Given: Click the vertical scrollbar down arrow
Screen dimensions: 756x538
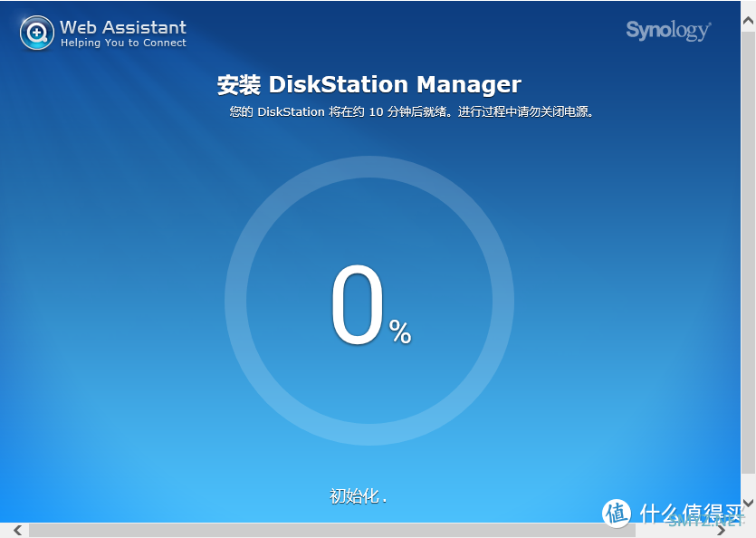Looking at the screenshot, I should click(748, 504).
